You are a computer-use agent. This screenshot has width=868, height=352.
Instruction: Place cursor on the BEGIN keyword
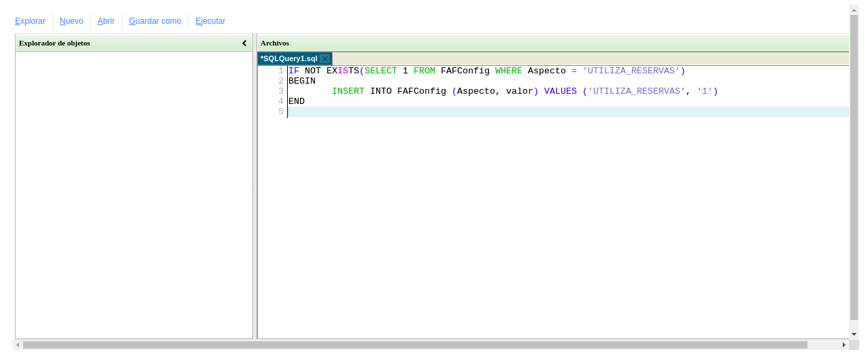(302, 81)
